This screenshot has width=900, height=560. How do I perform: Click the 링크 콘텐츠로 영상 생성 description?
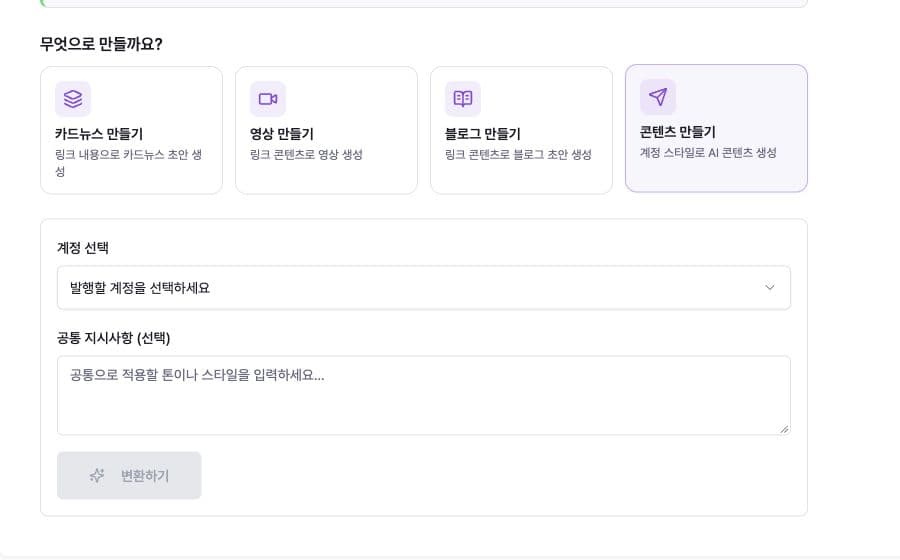[x=306, y=154]
